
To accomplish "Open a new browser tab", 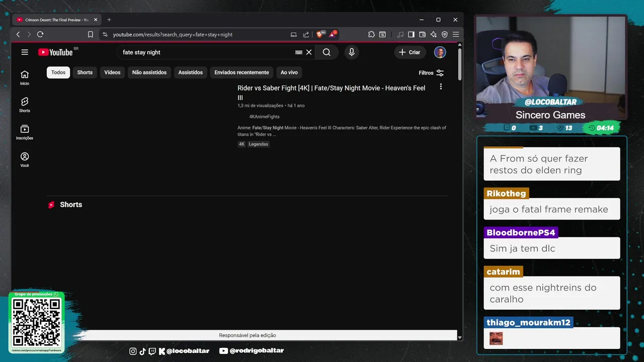I will pos(109,20).
